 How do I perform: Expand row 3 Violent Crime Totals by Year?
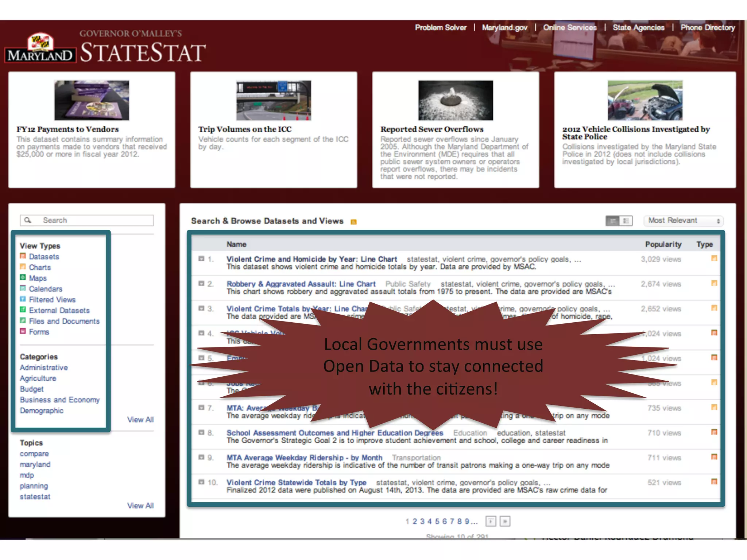click(x=201, y=308)
